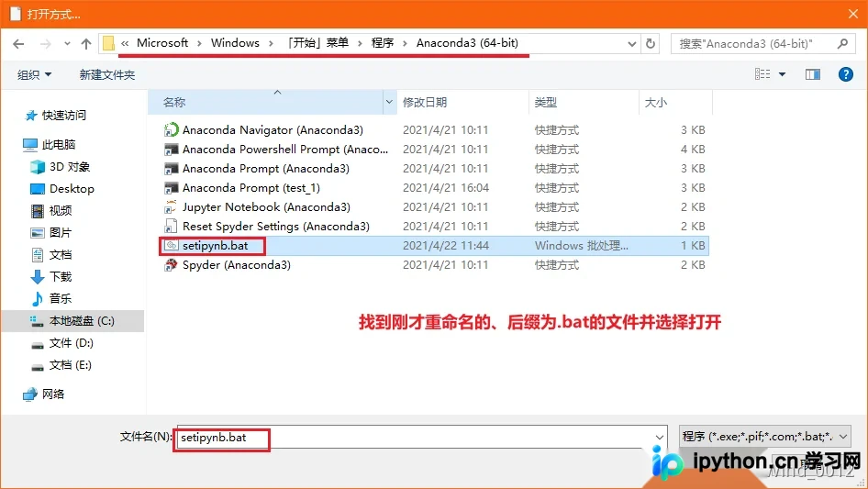The image size is (868, 489).
Task: Expand hidden breadcrumb path chevrons
Action: (125, 43)
